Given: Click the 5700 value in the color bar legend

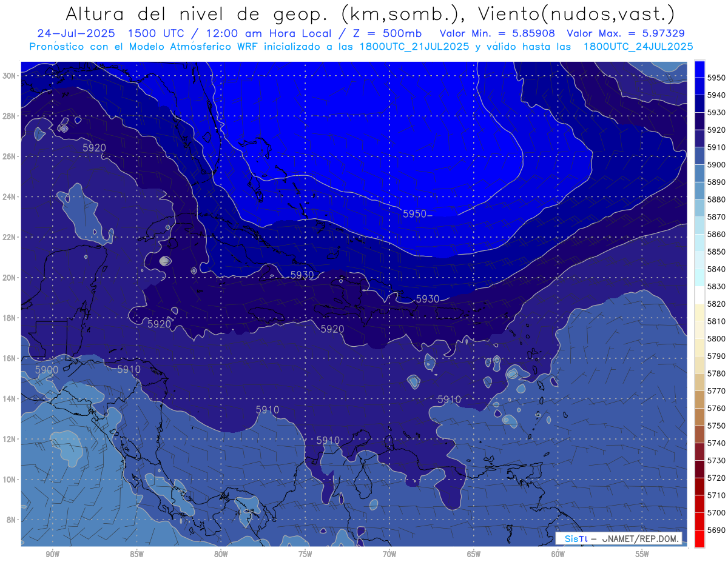Looking at the screenshot, I should [x=716, y=512].
